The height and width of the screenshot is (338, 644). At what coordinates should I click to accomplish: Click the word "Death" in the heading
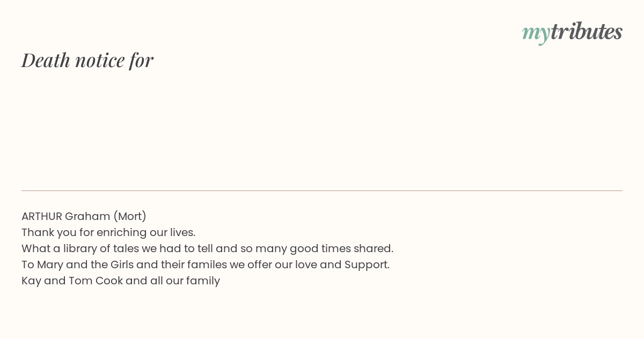pos(46,60)
